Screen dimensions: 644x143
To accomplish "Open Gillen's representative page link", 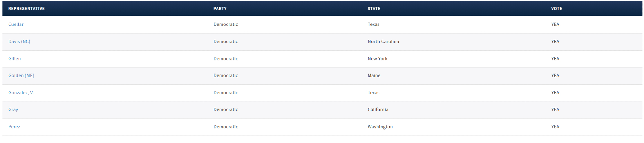I will [14, 59].
